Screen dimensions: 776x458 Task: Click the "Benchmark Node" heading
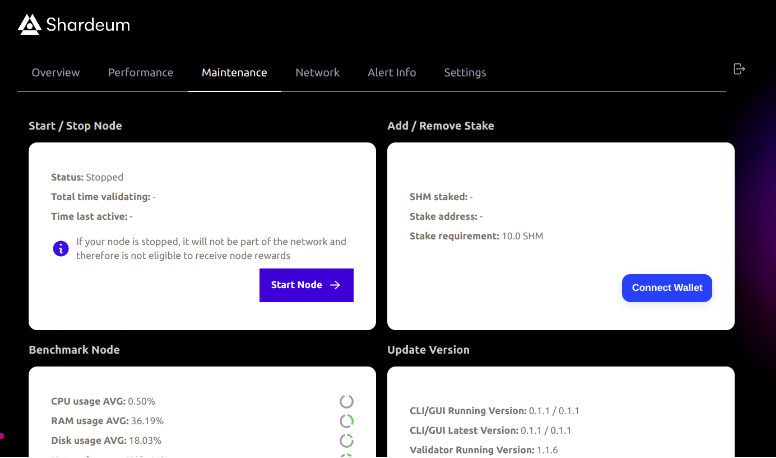(x=74, y=350)
